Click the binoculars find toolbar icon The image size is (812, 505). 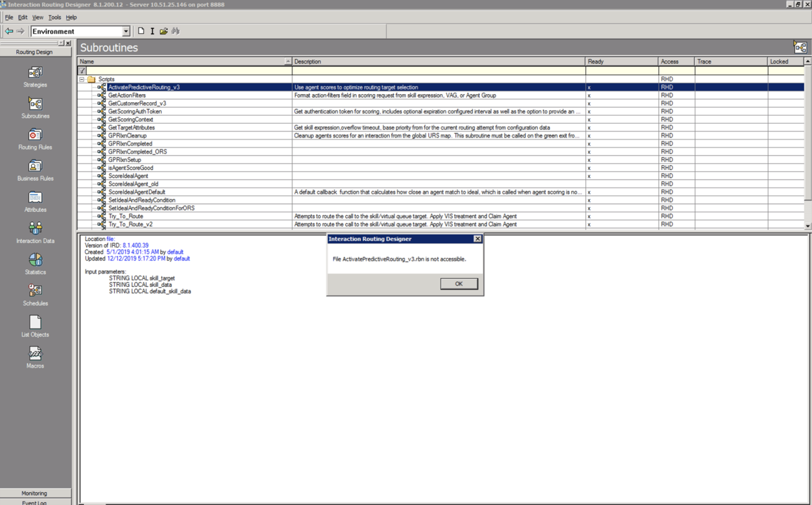(175, 31)
